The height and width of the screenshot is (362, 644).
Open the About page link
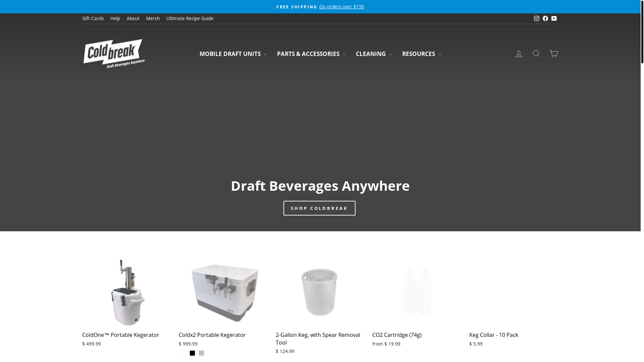(133, 18)
